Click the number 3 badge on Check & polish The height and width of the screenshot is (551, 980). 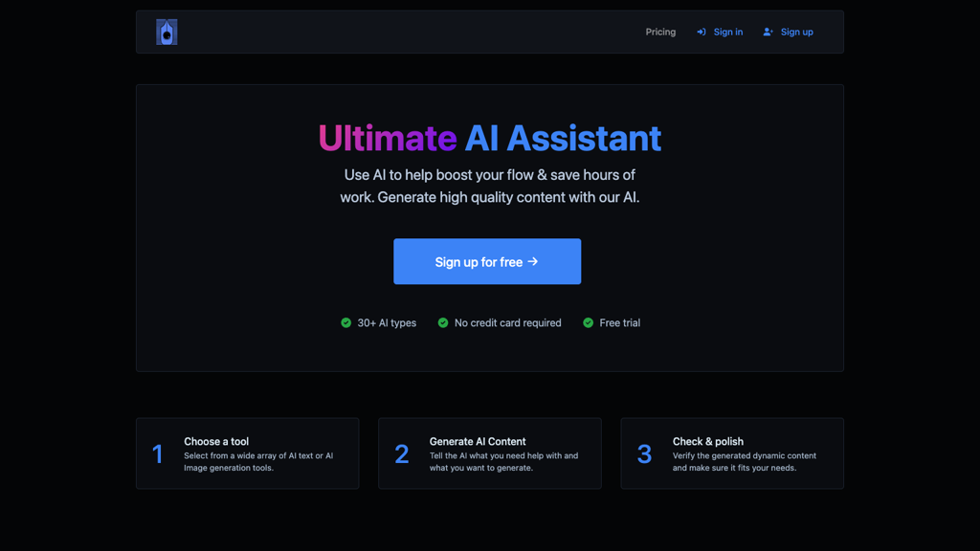(644, 453)
